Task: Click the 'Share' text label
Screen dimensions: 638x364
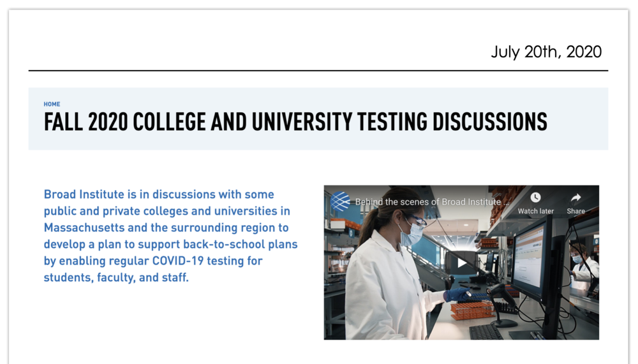Action: 575,211
